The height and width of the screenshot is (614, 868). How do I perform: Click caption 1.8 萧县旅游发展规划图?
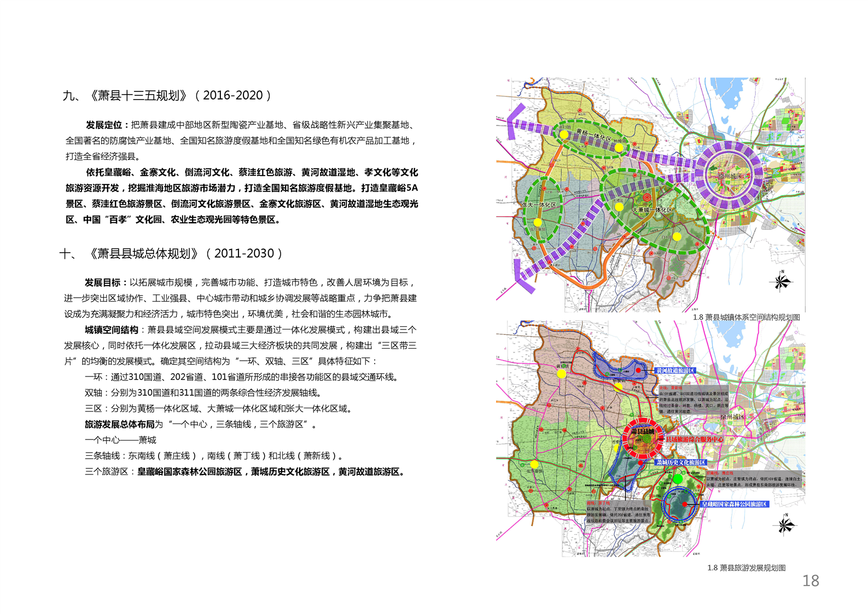click(x=746, y=568)
